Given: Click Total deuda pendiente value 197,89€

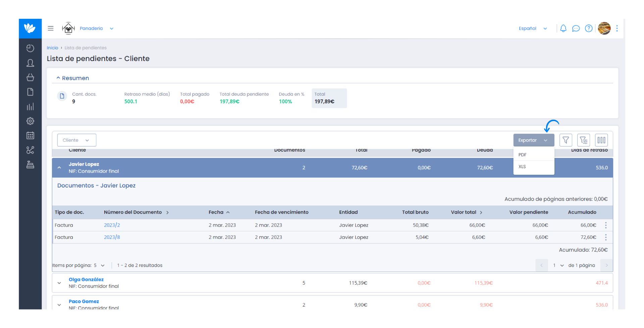Looking at the screenshot, I should click(229, 102).
